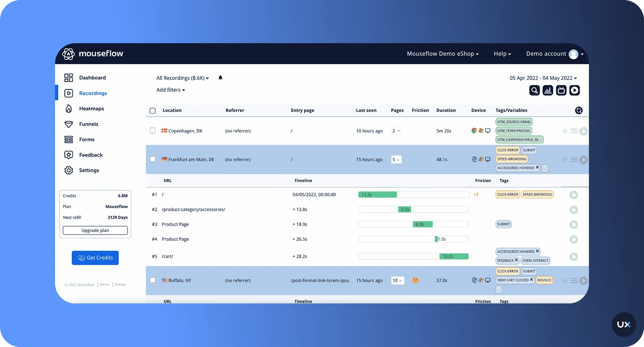Click the 10.0s timeline bar for /cart/

tap(454, 256)
